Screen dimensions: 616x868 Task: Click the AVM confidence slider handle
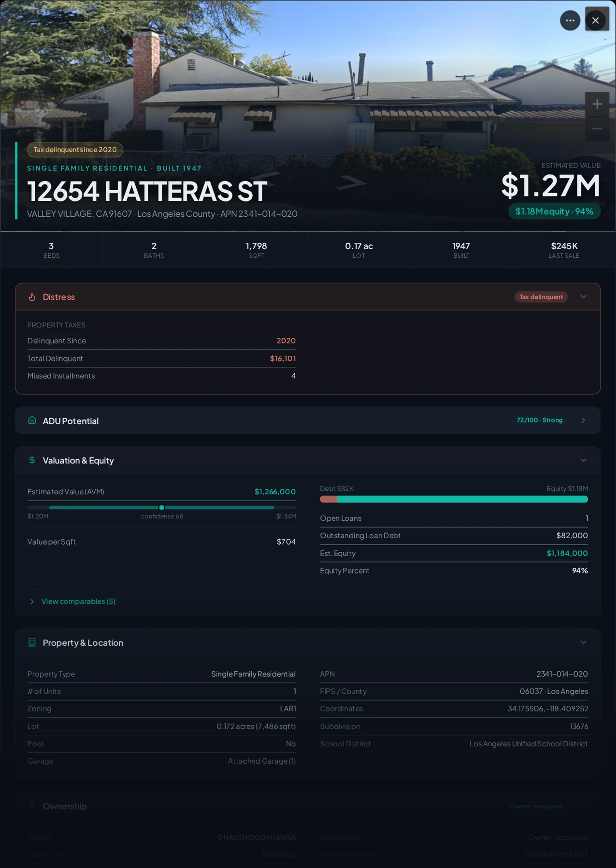click(162, 507)
